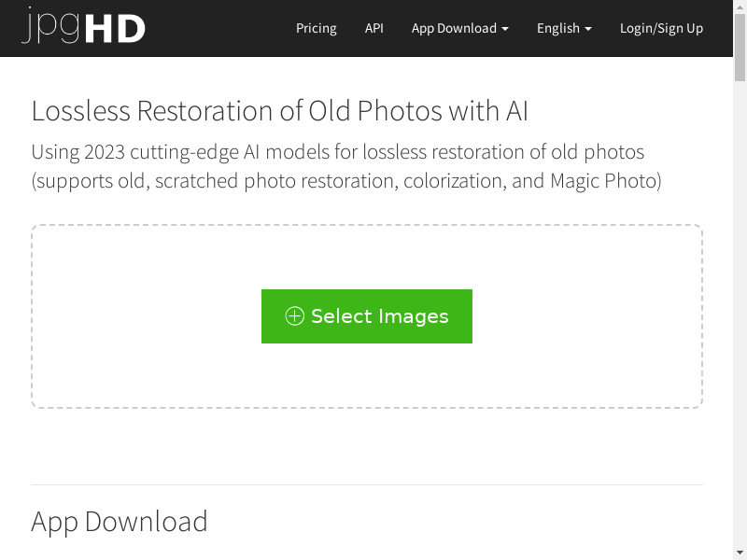Click the horizontal divider above App Download section
Image resolution: width=747 pixels, height=560 pixels.
click(367, 484)
